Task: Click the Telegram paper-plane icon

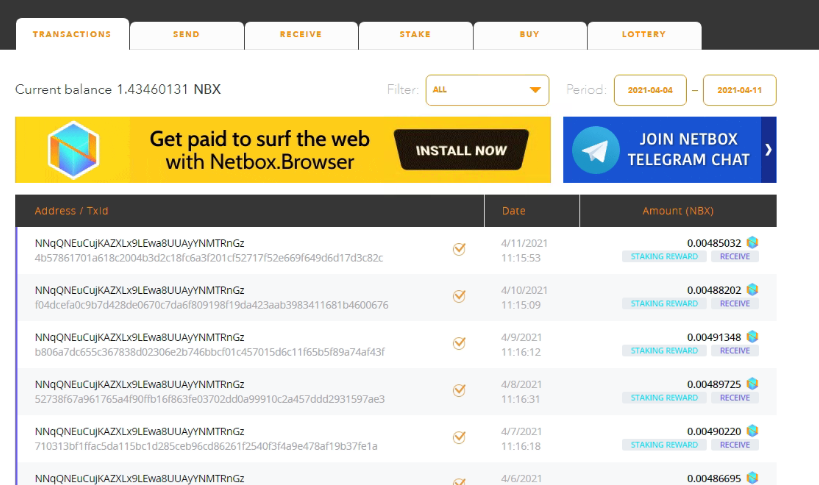Action: click(595, 150)
